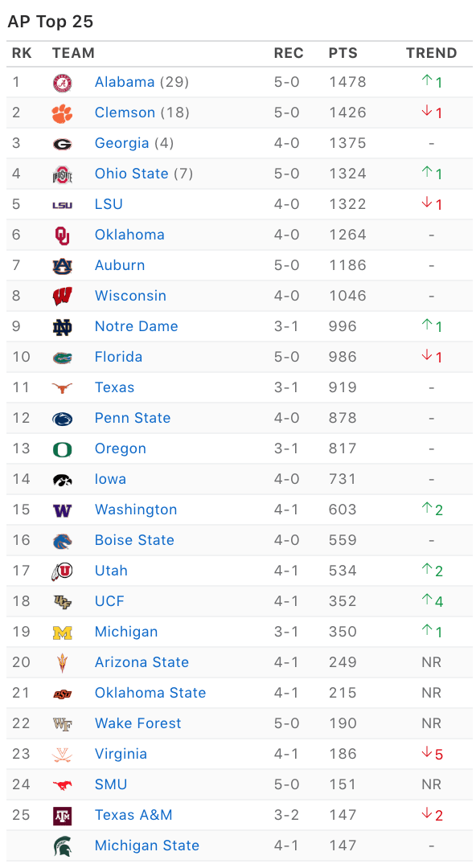Click the Notre Dame logo
Screen dimensions: 476x868
click(62, 327)
